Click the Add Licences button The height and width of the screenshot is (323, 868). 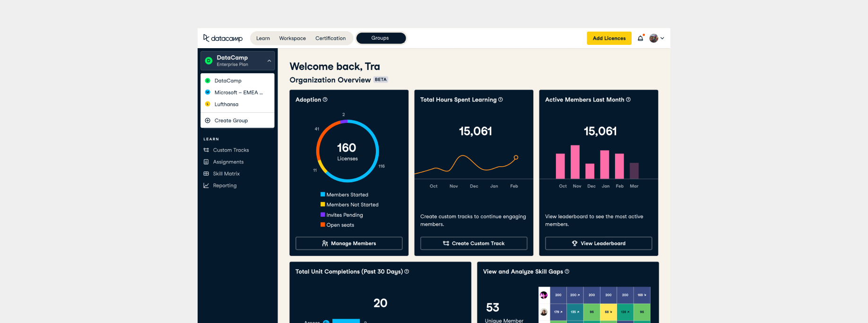609,38
